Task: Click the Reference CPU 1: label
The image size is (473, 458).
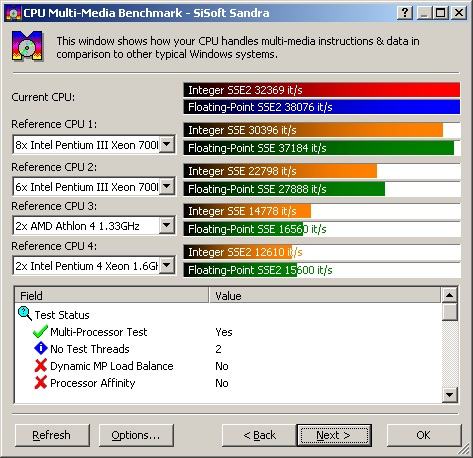Action: pyautogui.click(x=54, y=124)
